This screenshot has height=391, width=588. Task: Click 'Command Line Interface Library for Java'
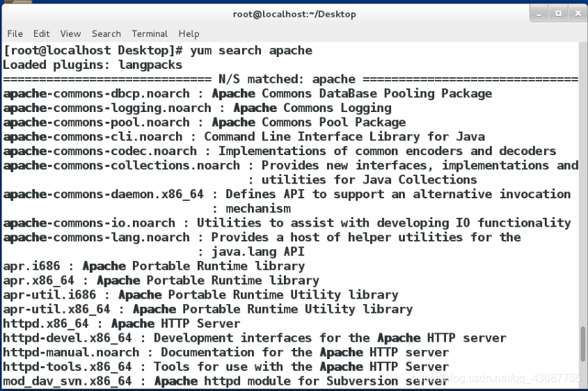coord(344,136)
